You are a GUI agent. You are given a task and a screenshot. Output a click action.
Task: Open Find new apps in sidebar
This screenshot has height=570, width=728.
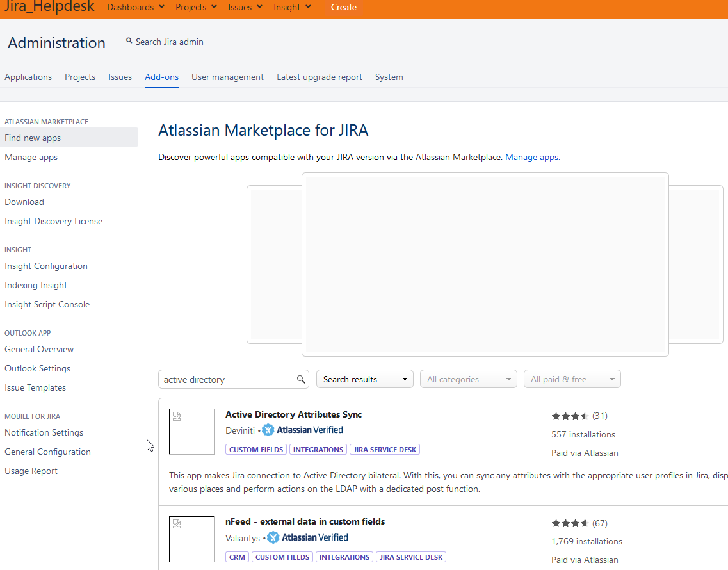coord(69,138)
